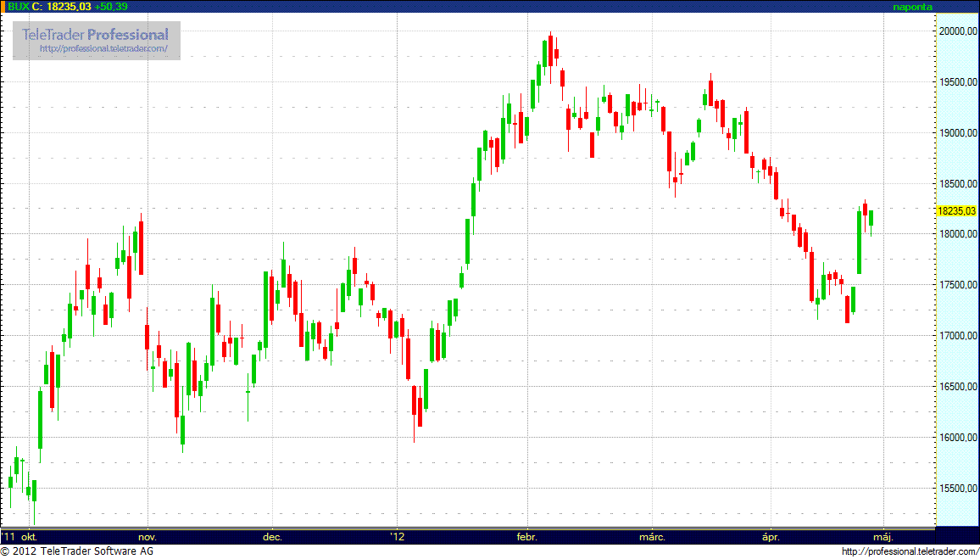The height and width of the screenshot is (559, 980).
Task: Click the yellow 18235,03 current price marker
Action: 957,210
